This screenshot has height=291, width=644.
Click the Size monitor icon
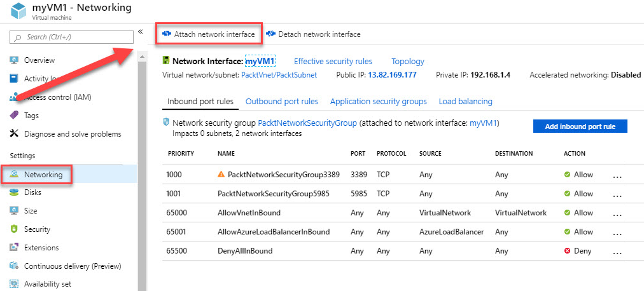click(x=14, y=211)
